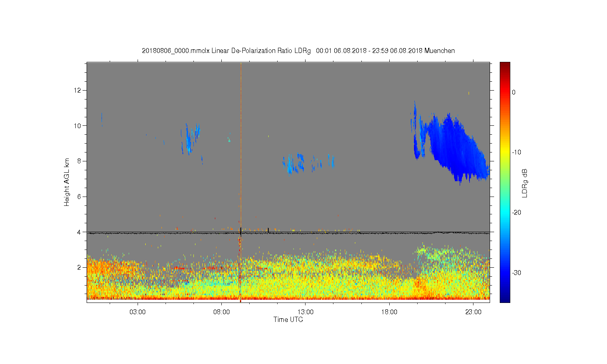Click the height tick label 2
Screen dimensions: 607x364
pyautogui.click(x=80, y=267)
